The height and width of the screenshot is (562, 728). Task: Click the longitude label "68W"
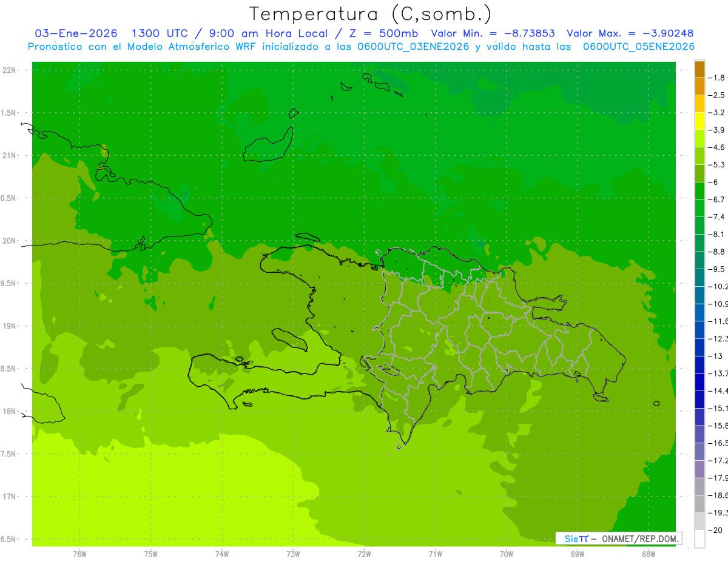pyautogui.click(x=649, y=554)
